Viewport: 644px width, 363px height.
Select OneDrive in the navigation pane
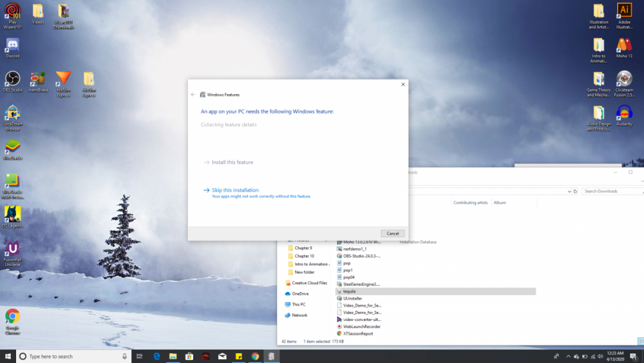[x=300, y=293]
